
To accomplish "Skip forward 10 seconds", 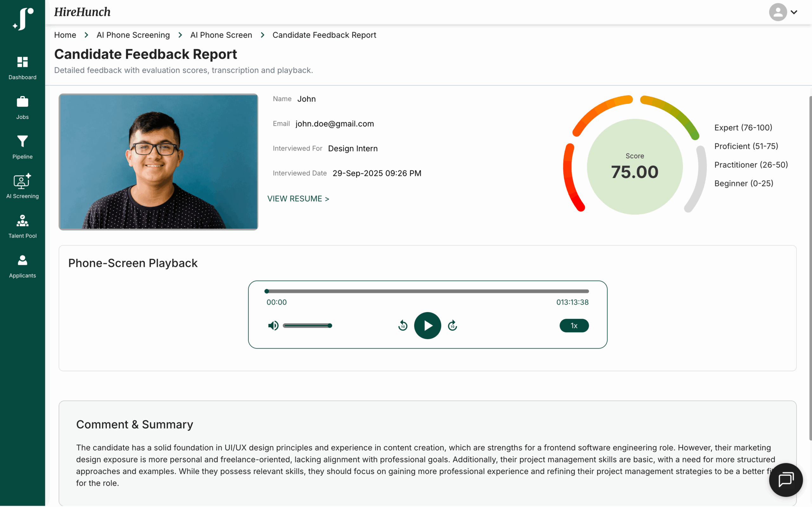I will (x=452, y=326).
